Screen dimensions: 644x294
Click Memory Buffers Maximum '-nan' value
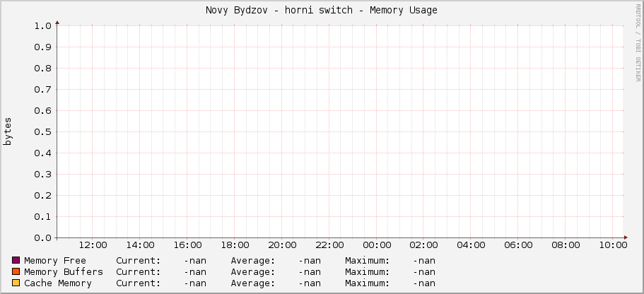[x=424, y=272]
